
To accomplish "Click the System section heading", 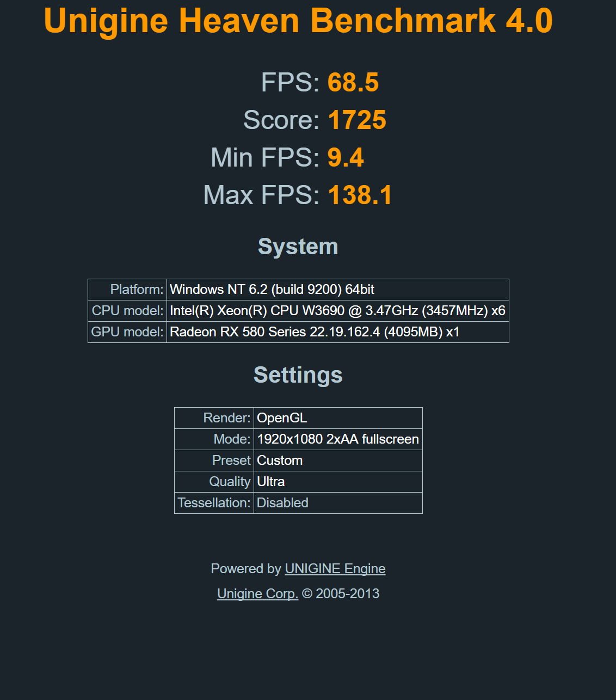I will click(298, 247).
